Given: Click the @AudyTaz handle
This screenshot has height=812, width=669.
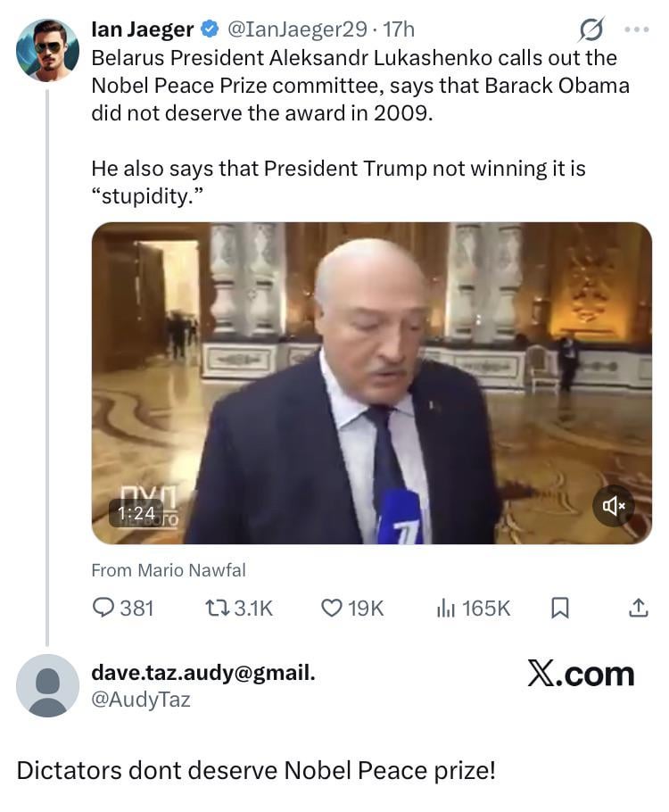Looking at the screenshot, I should coord(141,700).
